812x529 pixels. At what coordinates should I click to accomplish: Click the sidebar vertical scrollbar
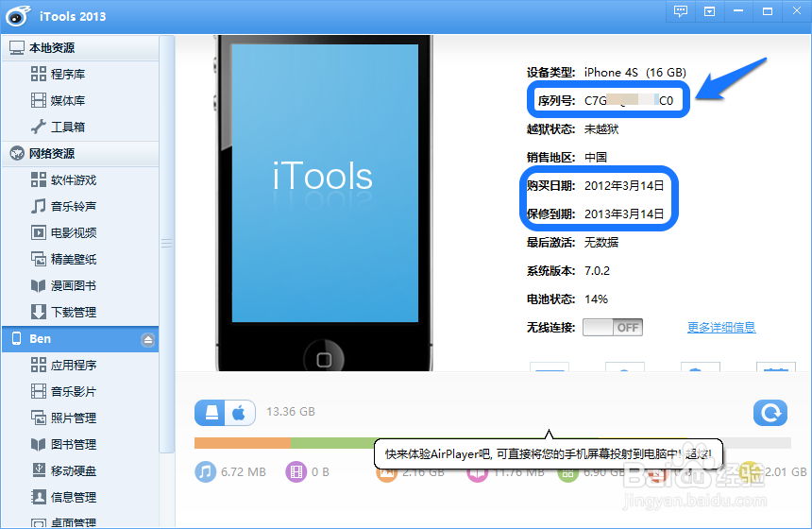[167, 244]
